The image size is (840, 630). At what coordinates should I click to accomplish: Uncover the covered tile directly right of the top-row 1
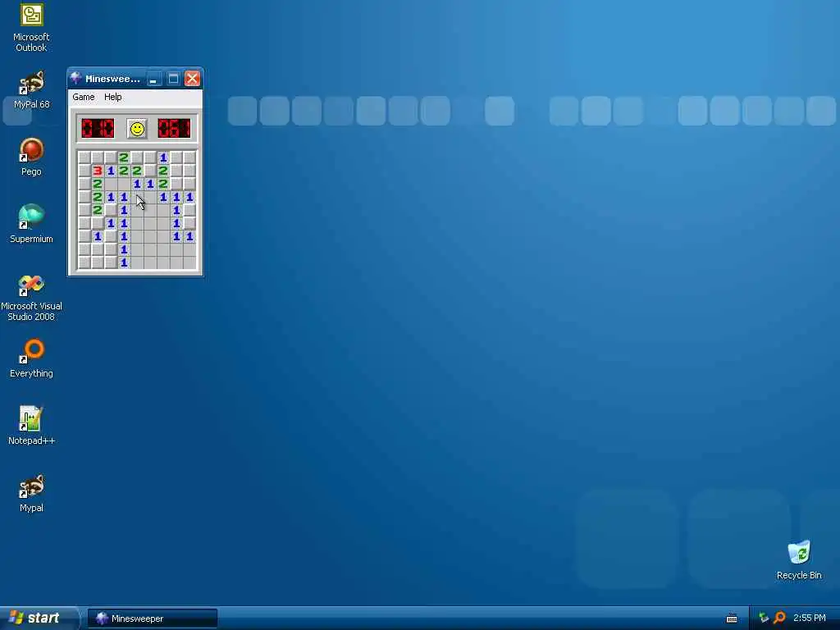click(176, 157)
